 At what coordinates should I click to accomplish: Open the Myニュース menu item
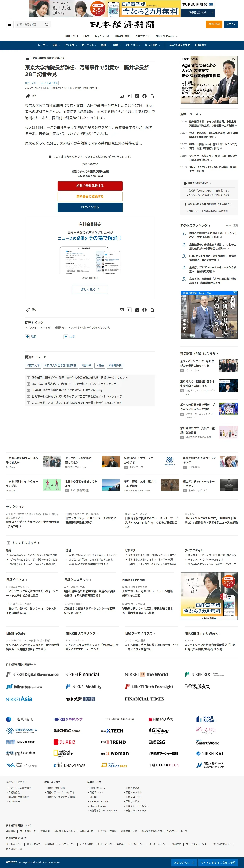tap(102, 36)
